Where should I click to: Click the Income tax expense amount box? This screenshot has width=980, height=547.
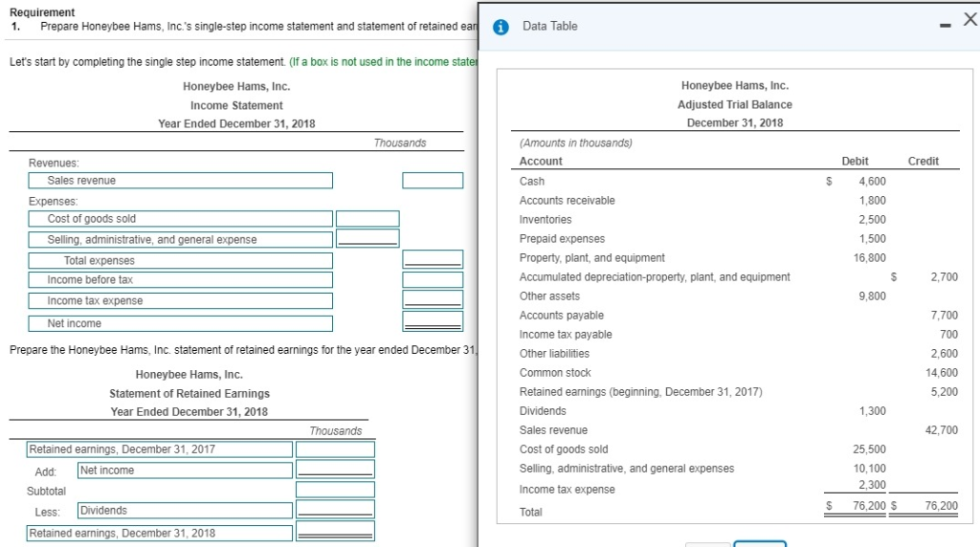pos(433,299)
